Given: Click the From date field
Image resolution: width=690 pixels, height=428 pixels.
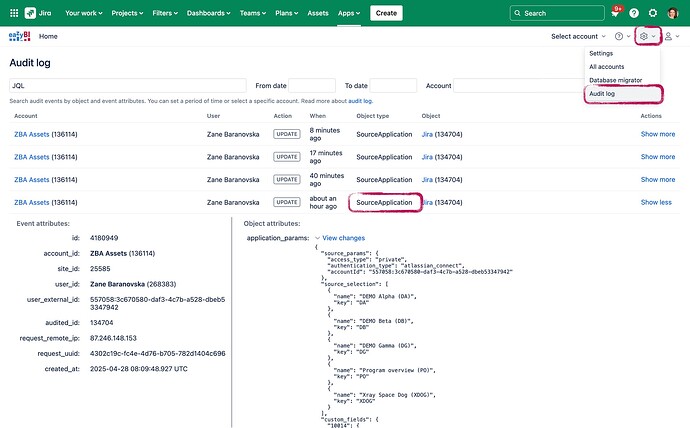Looking at the screenshot, I should (x=312, y=85).
